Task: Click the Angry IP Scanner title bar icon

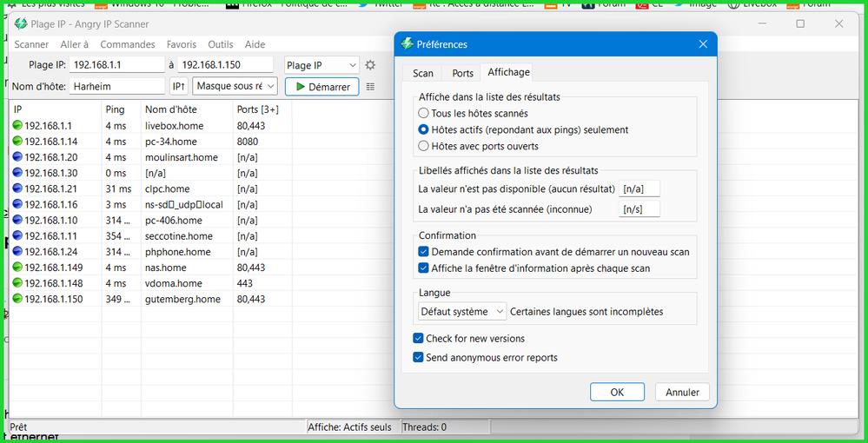Action: pyautogui.click(x=21, y=24)
